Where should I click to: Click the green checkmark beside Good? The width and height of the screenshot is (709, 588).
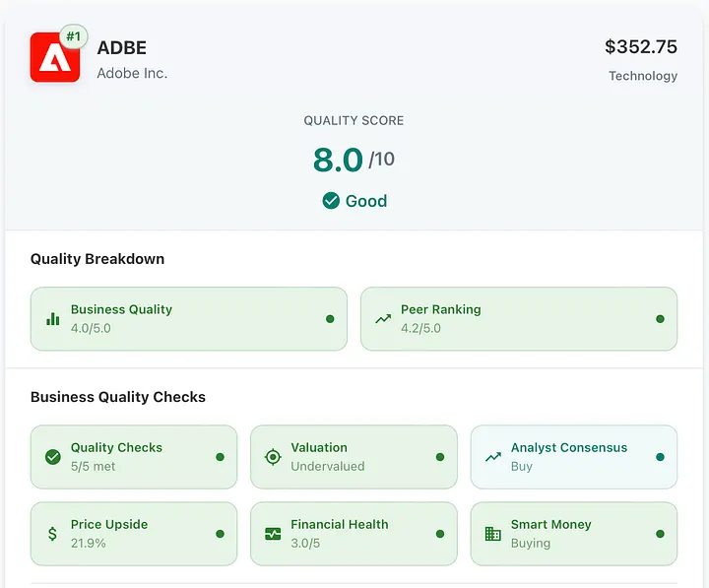pyautogui.click(x=331, y=200)
